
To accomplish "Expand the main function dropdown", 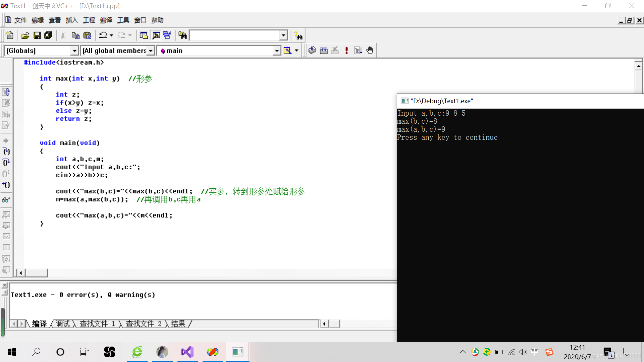I will (x=276, y=51).
